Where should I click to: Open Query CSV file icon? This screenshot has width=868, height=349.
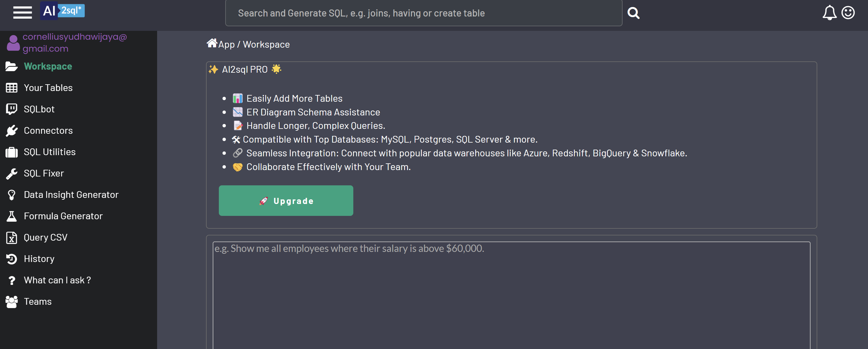11,237
